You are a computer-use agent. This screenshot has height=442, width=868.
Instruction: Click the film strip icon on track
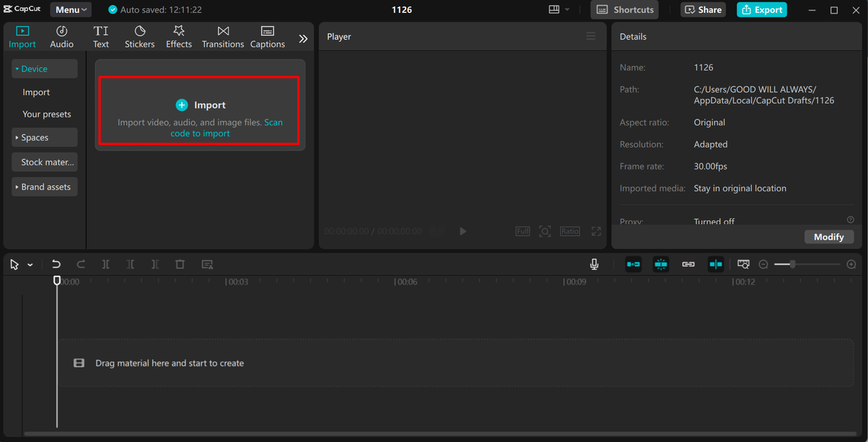[x=79, y=363]
